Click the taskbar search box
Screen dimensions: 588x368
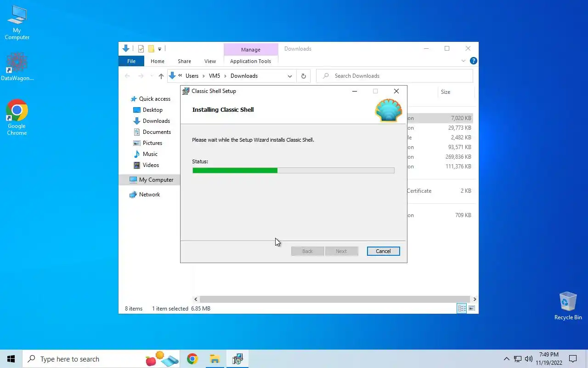pyautogui.click(x=102, y=359)
